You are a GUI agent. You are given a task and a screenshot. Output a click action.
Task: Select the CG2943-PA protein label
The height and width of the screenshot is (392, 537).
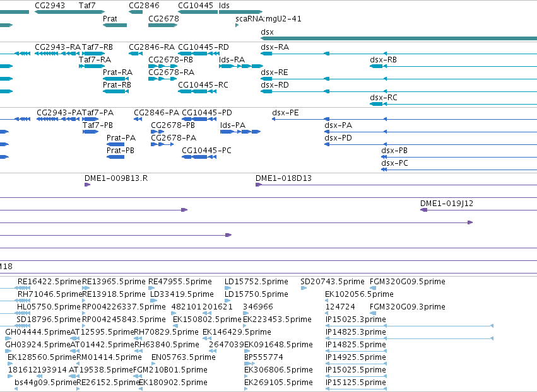click(x=59, y=113)
